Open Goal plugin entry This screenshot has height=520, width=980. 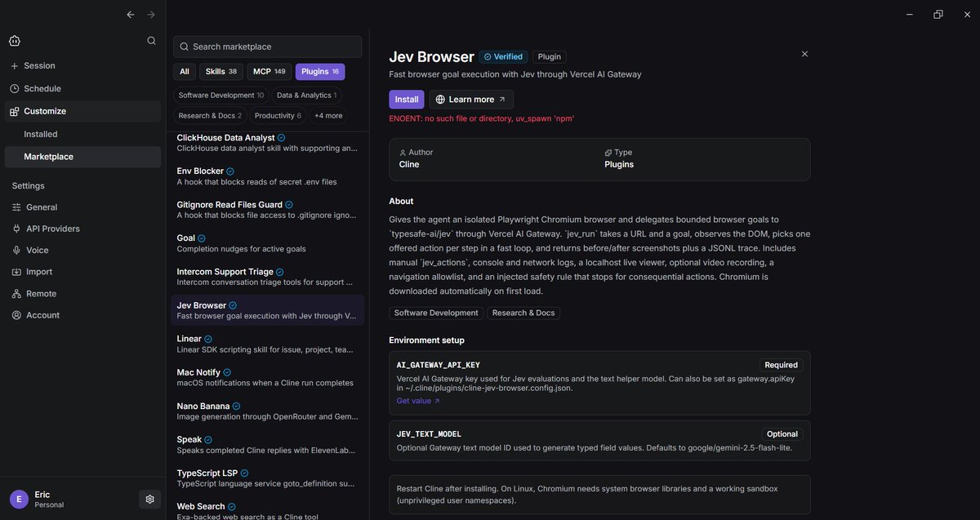268,243
